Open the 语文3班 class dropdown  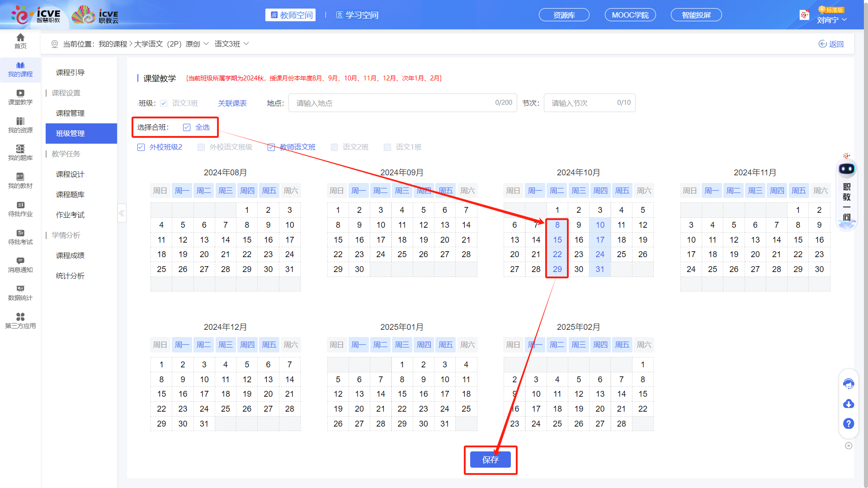pos(245,43)
